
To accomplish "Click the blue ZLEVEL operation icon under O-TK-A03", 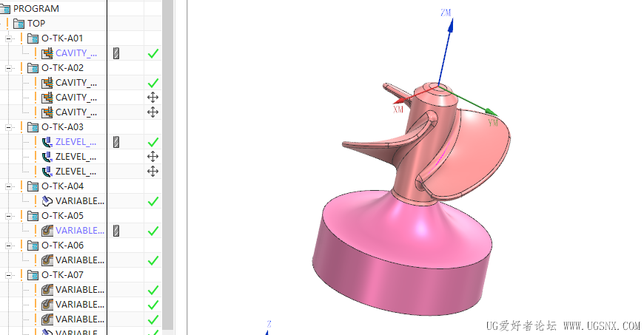I will click(x=47, y=142).
